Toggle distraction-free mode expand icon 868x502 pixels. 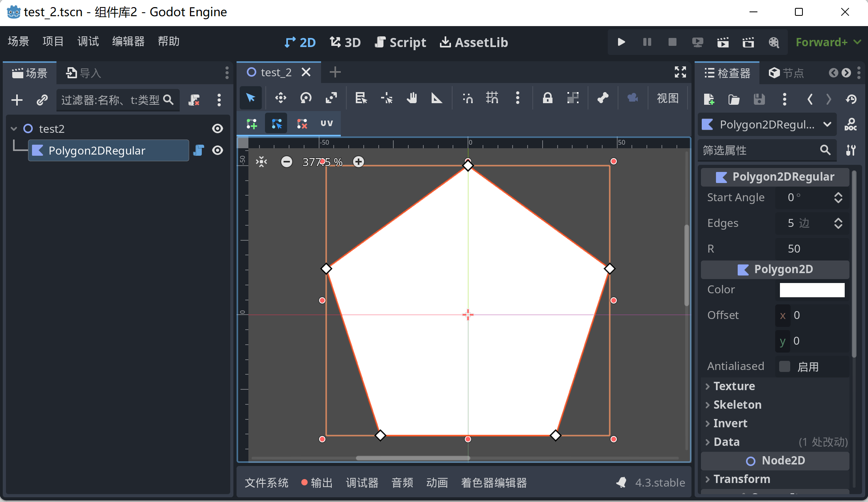tap(680, 72)
